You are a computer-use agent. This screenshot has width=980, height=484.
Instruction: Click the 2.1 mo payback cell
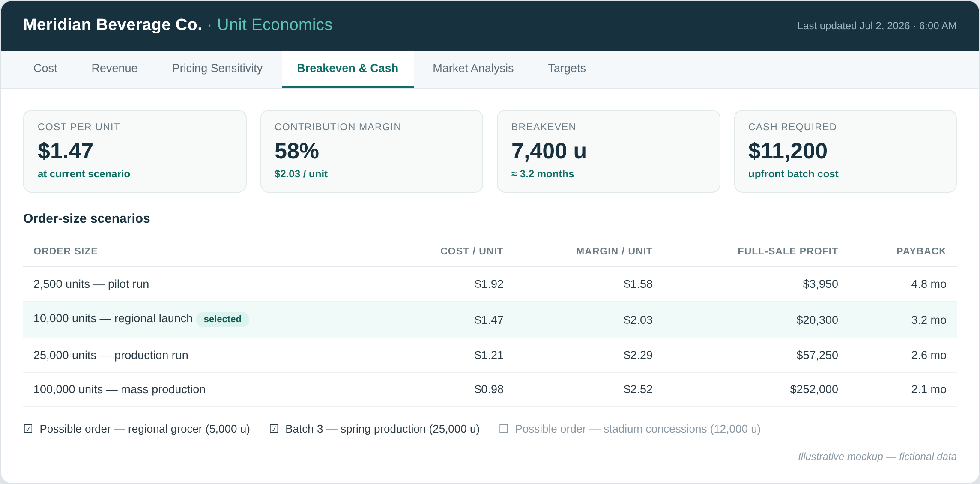(929, 389)
